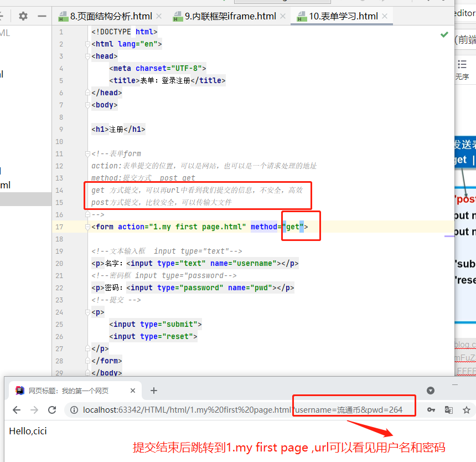This screenshot has height=462, width=476.
Task: Click the fold end marker on line 6
Action: pos(87,93)
